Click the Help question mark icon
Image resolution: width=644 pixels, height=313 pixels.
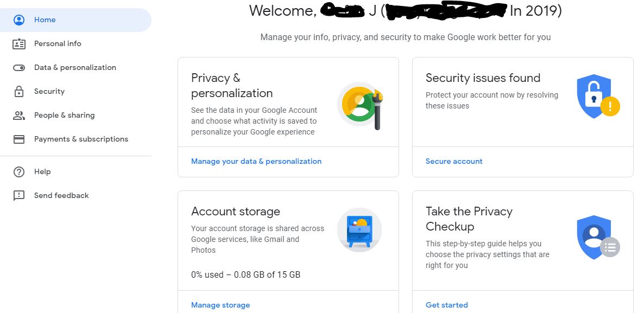pyautogui.click(x=19, y=172)
